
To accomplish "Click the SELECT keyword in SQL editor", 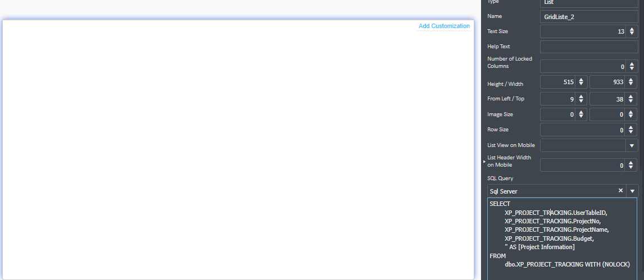I will click(x=500, y=204).
